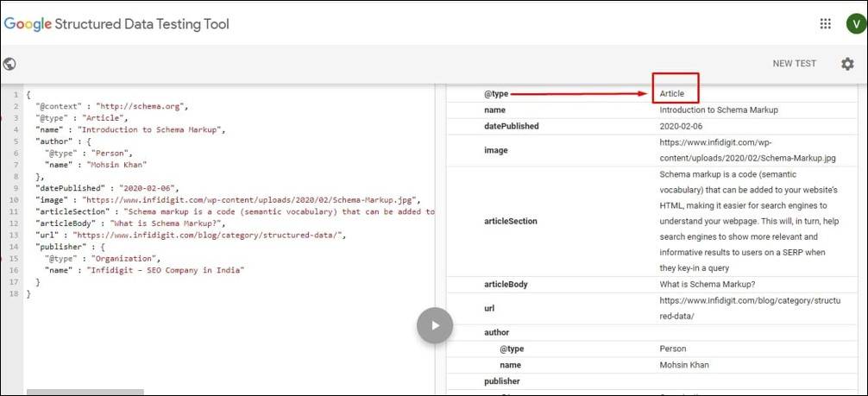Image resolution: width=868 pixels, height=396 pixels.
Task: Click the url row label in results
Action: (489, 309)
